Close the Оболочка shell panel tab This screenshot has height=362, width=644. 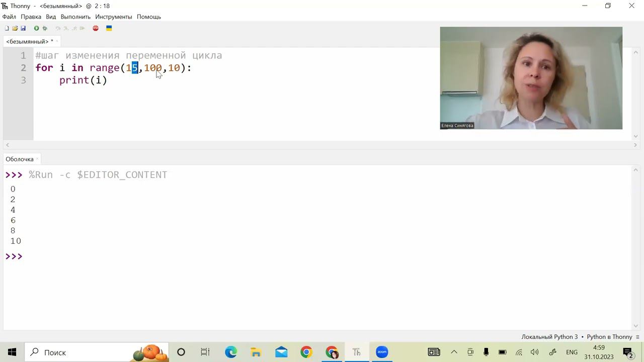37,158
